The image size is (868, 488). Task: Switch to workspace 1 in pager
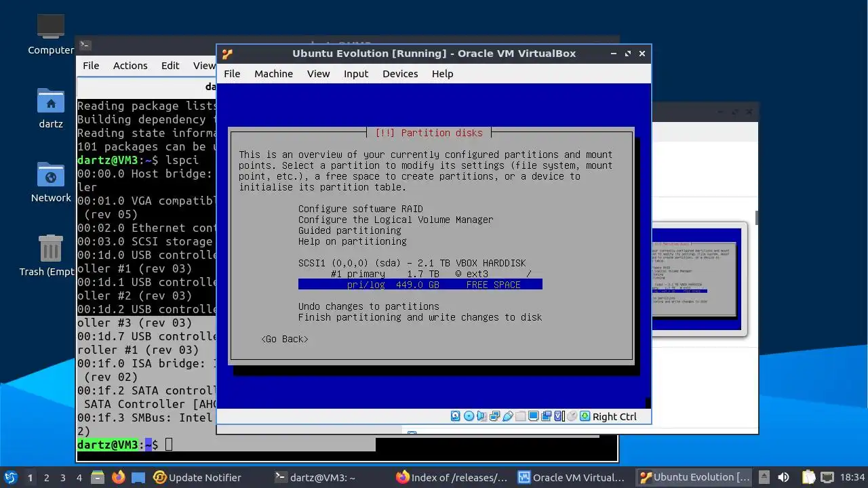pyautogui.click(x=31, y=477)
